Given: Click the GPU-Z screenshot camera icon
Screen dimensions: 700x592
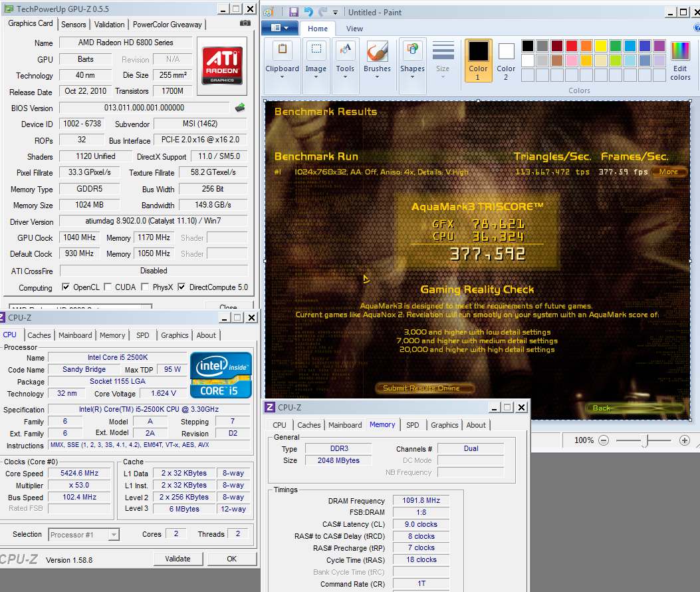Looking at the screenshot, I should coord(245,23).
